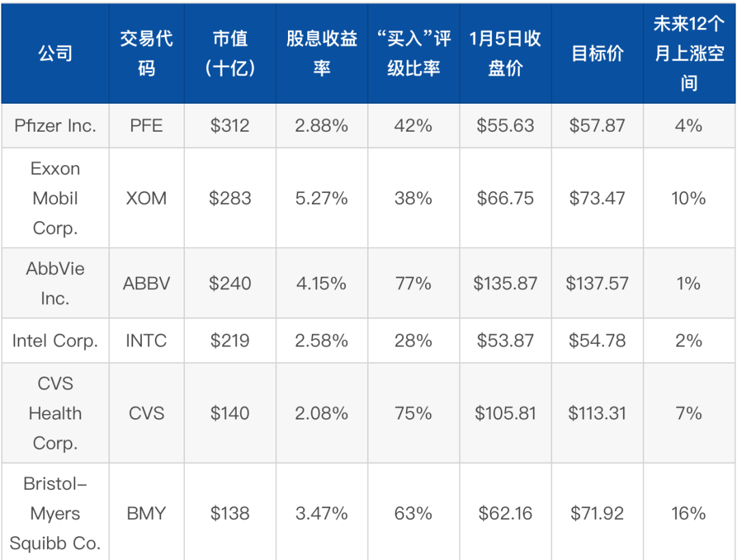Select the 16% upside cell
Screen dimensions: 737x560
point(689,514)
